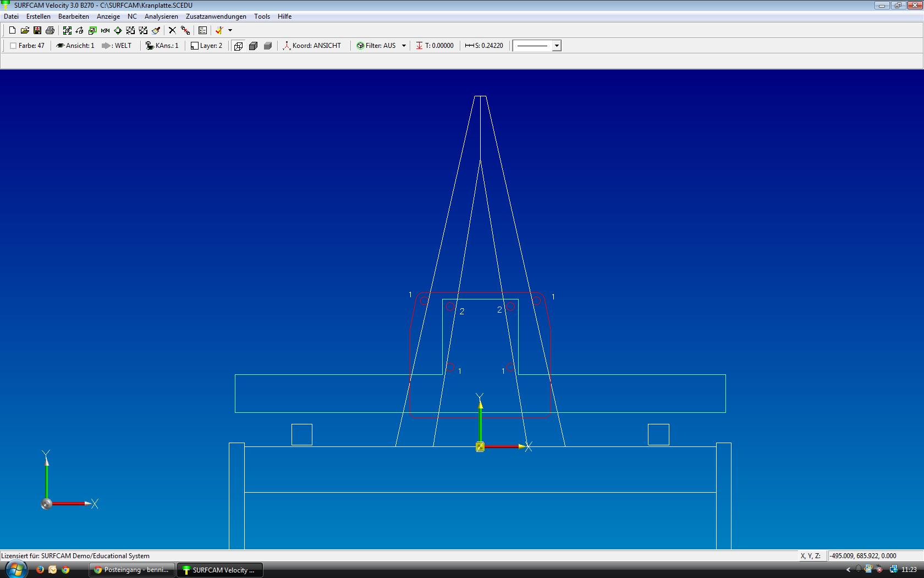Viewport: 924px width, 578px height.
Task: Select the wireframe cube display icon
Action: coord(238,46)
